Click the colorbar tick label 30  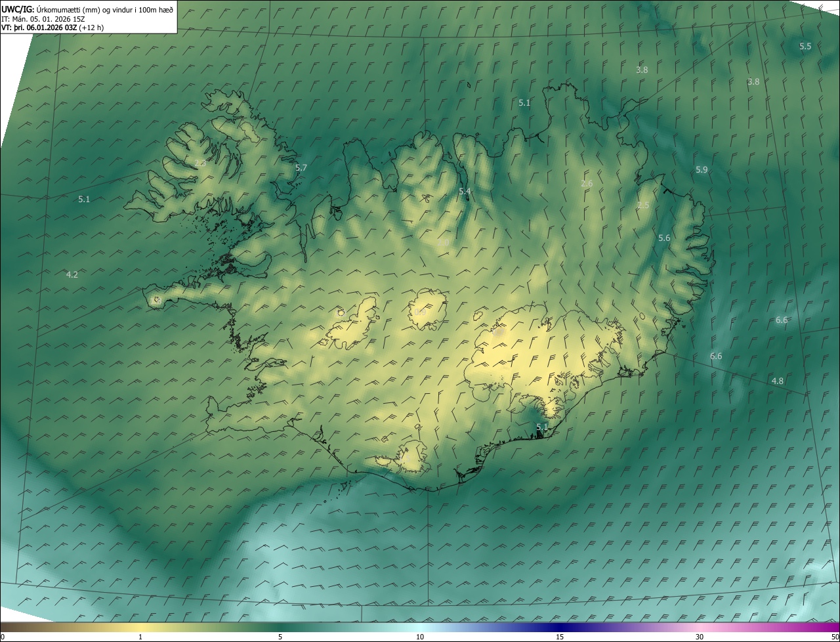coord(700,637)
